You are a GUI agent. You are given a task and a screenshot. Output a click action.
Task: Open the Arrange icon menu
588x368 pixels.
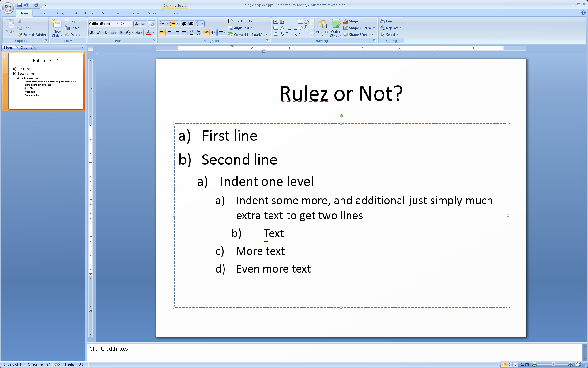pyautogui.click(x=322, y=28)
